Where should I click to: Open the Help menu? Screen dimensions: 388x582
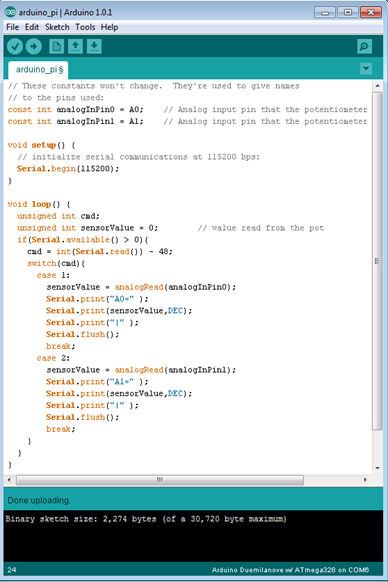(x=109, y=27)
